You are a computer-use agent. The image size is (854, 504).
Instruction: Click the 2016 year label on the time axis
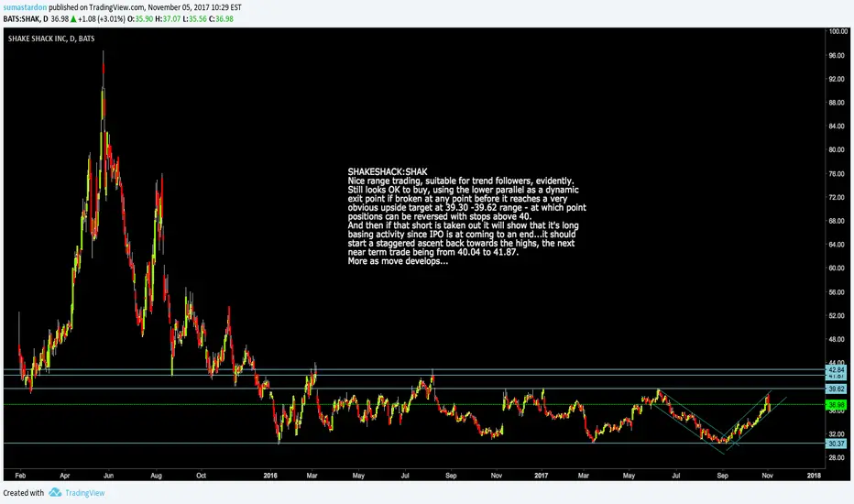270,476
